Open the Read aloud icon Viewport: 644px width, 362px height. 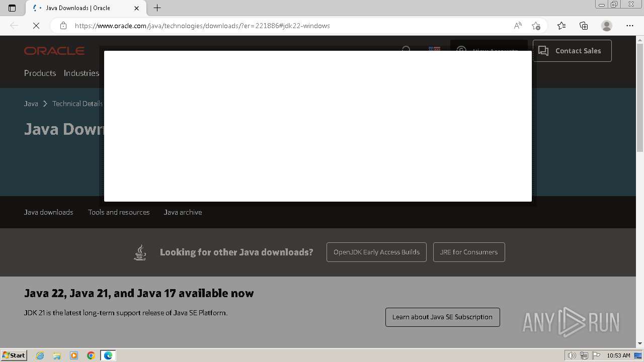point(518,26)
